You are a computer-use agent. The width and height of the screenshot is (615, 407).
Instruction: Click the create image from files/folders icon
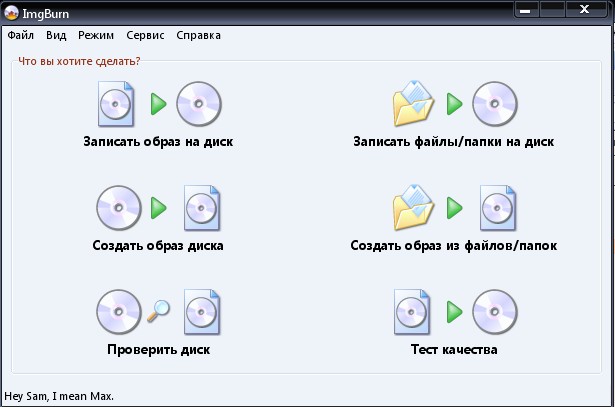(x=455, y=208)
